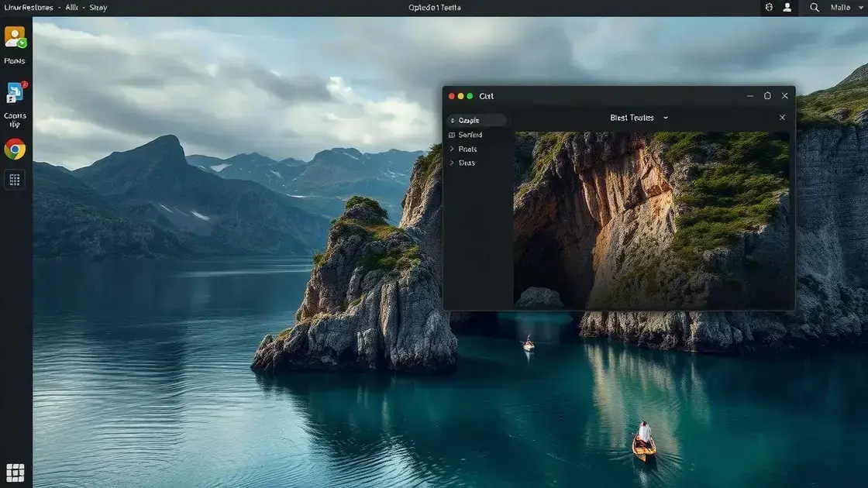Select the 'Fnats' sidebar row label
Screen dimensions: 868x488
point(467,149)
